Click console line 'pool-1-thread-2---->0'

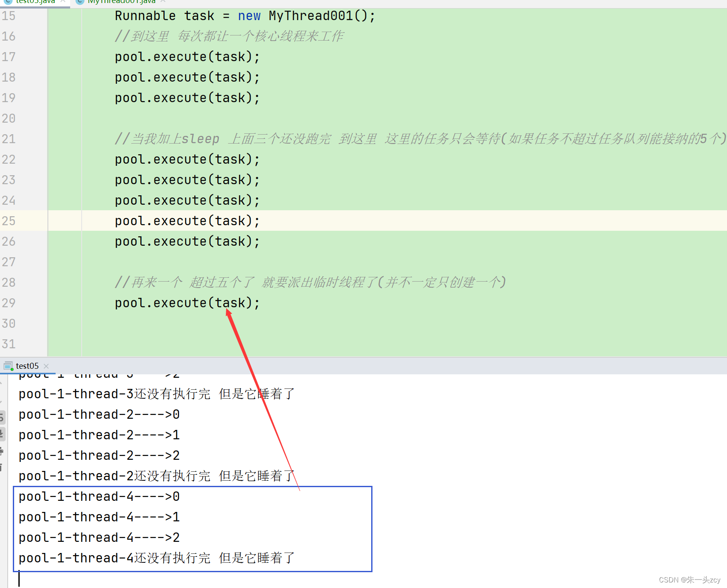tap(99, 415)
